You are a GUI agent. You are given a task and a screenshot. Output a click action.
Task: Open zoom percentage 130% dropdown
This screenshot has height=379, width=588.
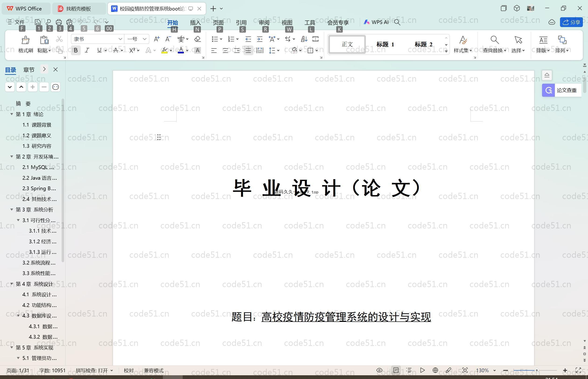tap(494, 370)
